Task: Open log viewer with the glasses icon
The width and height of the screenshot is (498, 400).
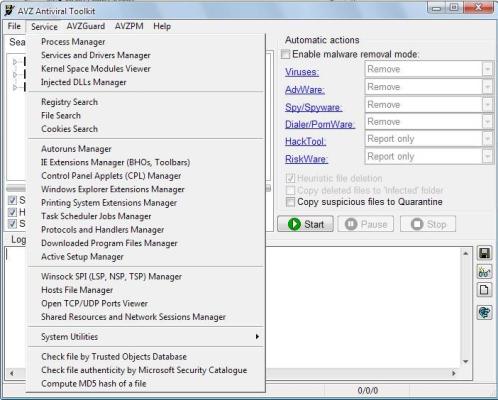Action: click(484, 272)
